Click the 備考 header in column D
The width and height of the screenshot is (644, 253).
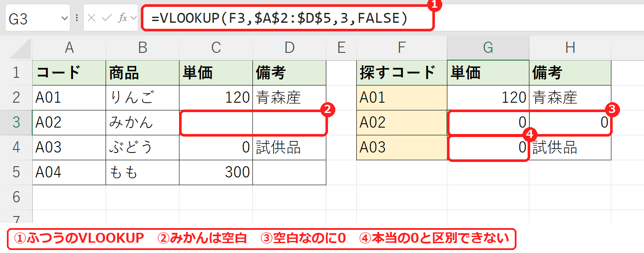coord(289,73)
